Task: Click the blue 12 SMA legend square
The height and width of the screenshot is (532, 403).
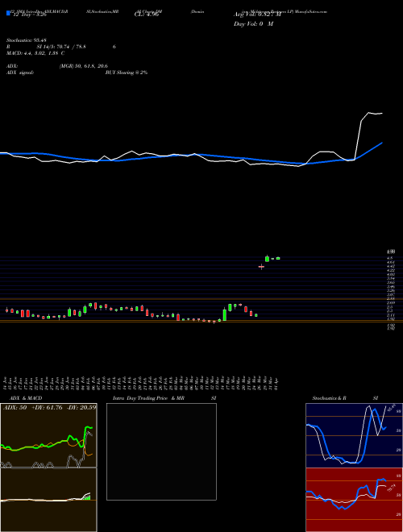Action: [8, 14]
